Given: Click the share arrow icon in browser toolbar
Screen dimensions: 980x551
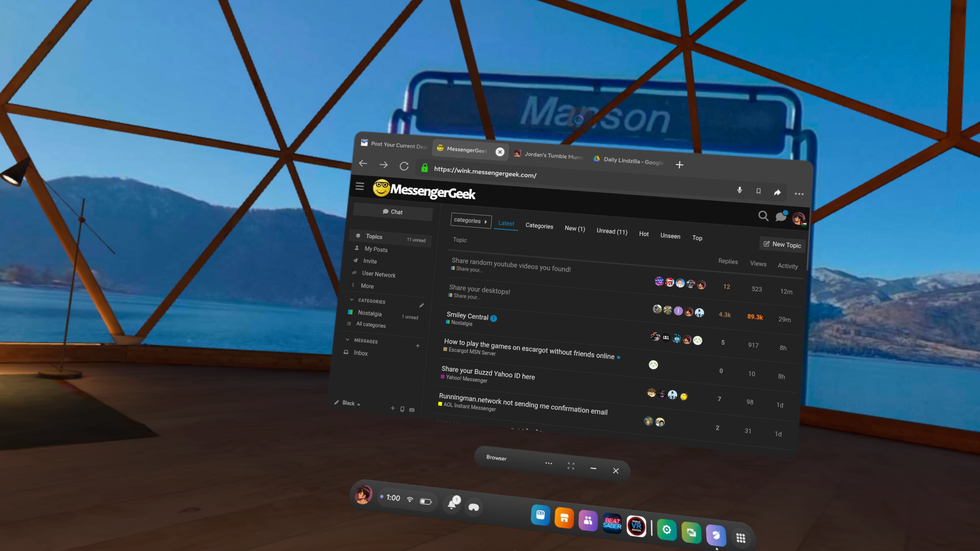Looking at the screenshot, I should pyautogui.click(x=777, y=192).
